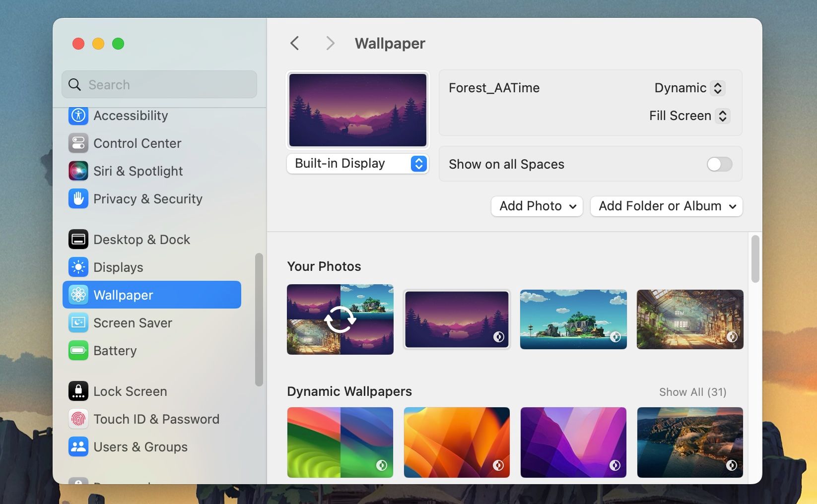Select the Control Center icon in sidebar
This screenshot has width=817, height=504.
coord(78,143)
